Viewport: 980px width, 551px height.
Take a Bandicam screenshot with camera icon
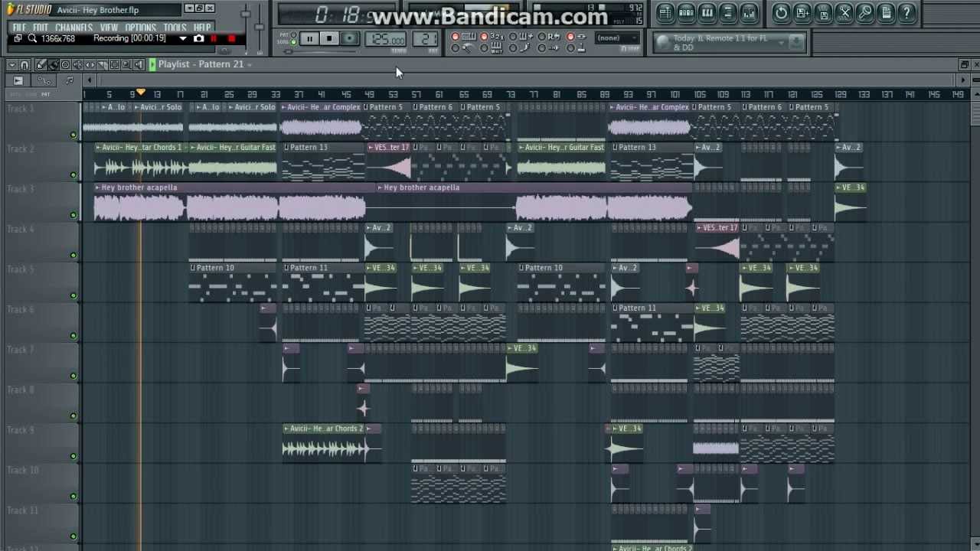tap(199, 38)
